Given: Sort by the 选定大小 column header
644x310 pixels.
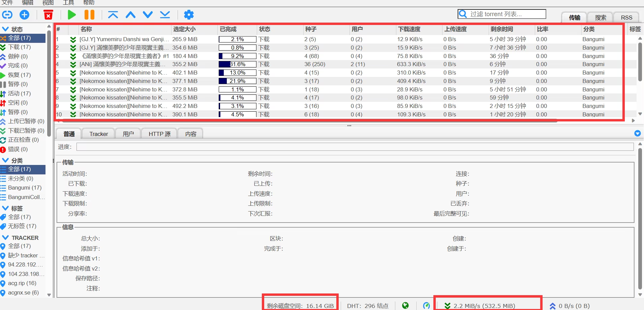Looking at the screenshot, I should [x=184, y=29].
